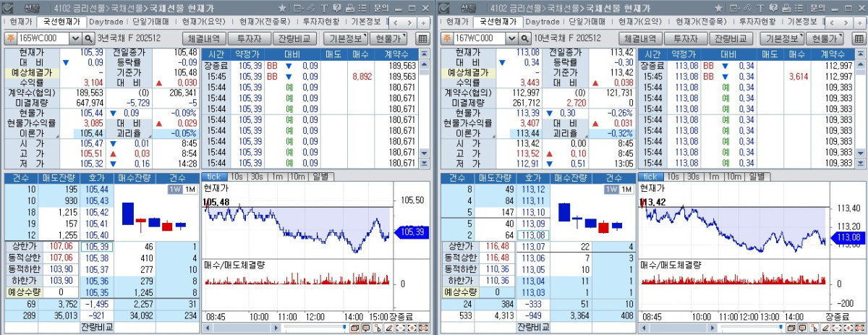Click 잔량비교 button in left window toolbar
Image resolution: width=868 pixels, height=335 pixels.
[296, 38]
